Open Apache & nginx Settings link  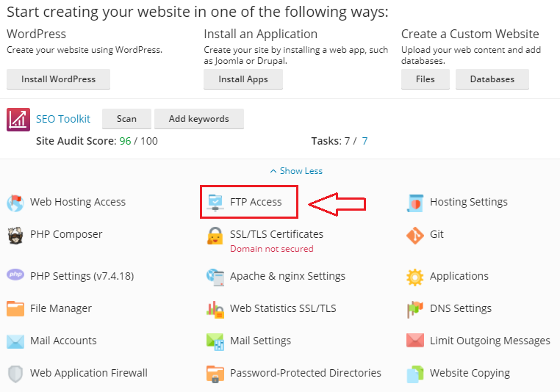[287, 276]
